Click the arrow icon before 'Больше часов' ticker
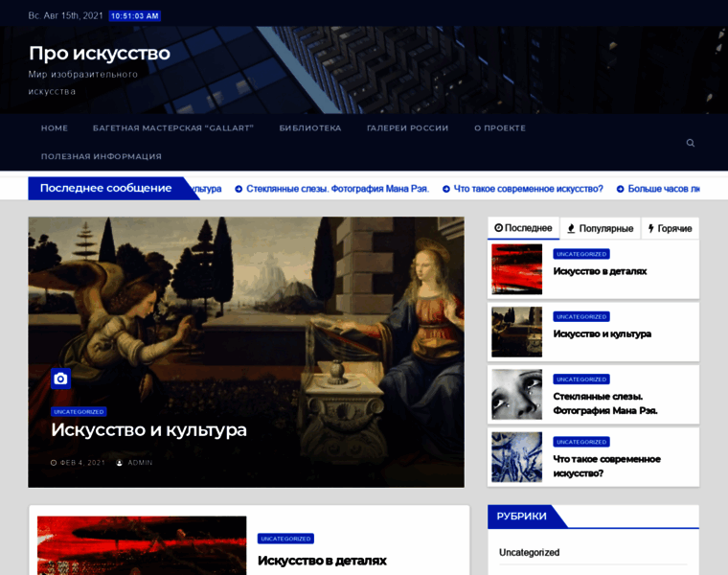The image size is (728, 575). click(x=620, y=189)
